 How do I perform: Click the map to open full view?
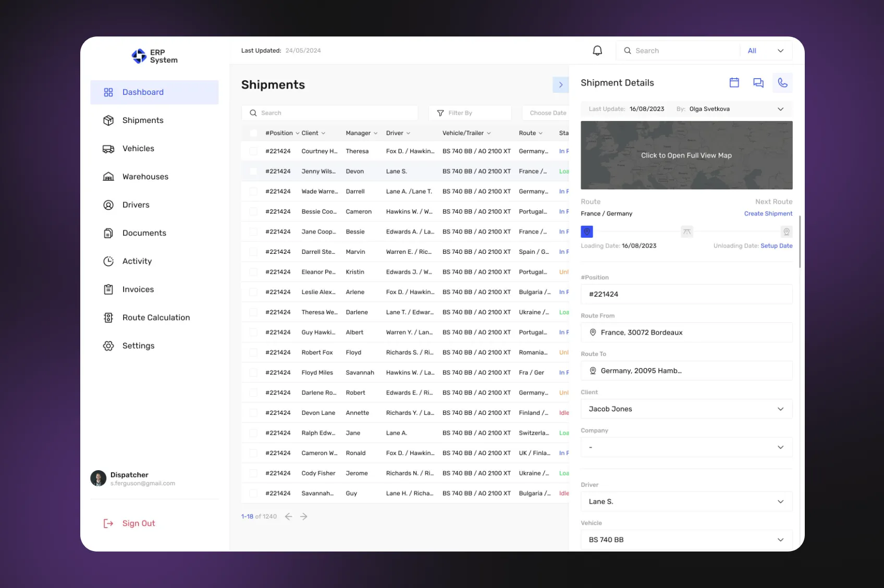(x=686, y=155)
